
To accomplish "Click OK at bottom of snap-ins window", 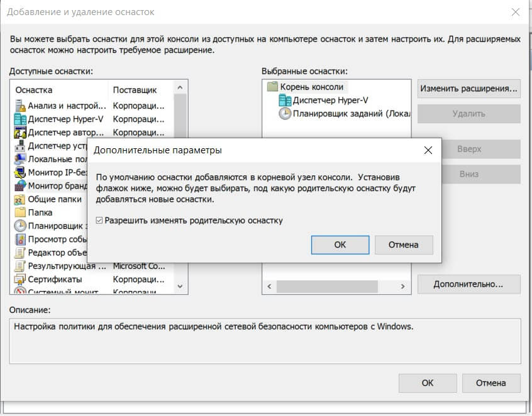I will 428,383.
